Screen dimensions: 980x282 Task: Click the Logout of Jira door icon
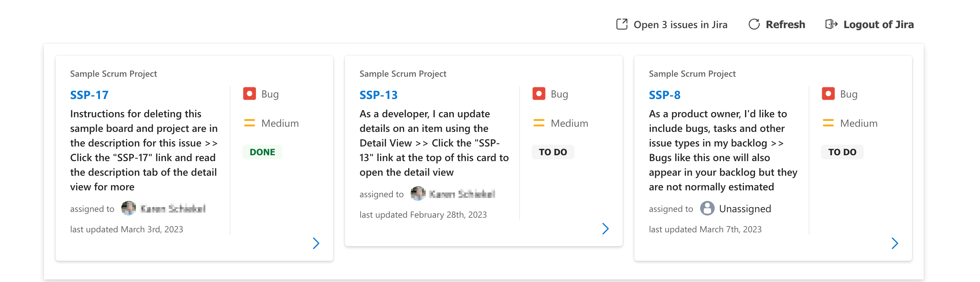point(831,24)
